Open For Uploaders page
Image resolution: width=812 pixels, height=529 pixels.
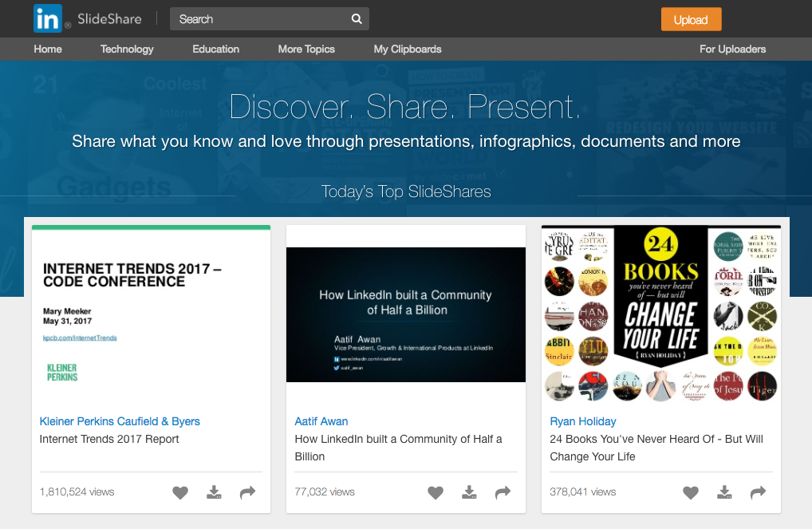pos(733,49)
